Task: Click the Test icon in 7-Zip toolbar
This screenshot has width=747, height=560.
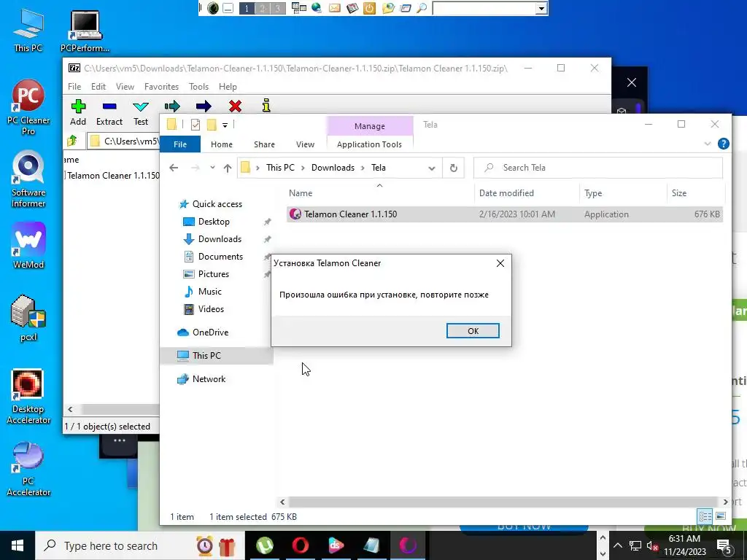Action: point(141,106)
